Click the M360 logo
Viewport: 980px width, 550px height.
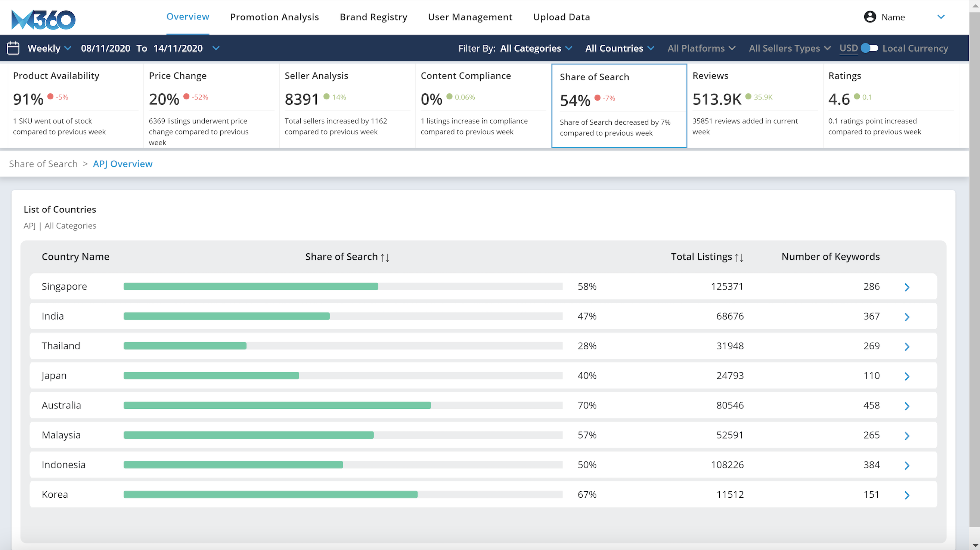pyautogui.click(x=43, y=19)
